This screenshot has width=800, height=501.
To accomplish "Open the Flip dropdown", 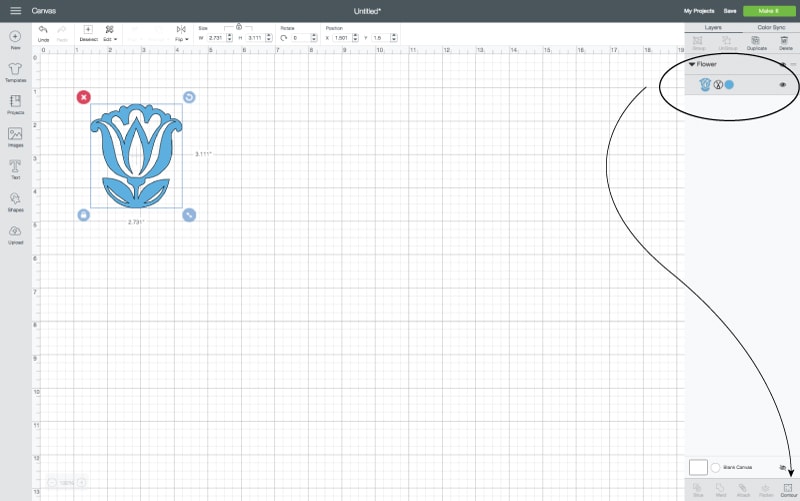I will [x=180, y=34].
